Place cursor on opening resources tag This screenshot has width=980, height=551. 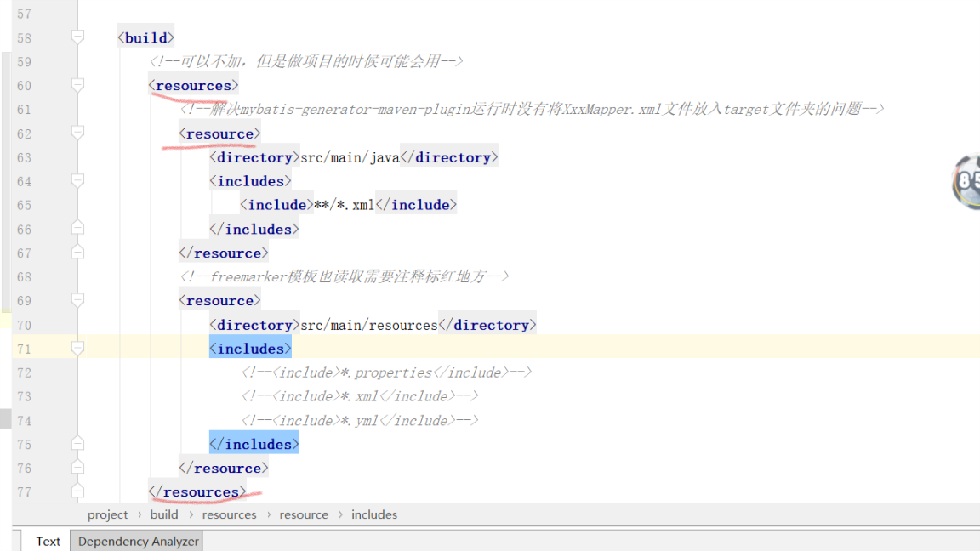coord(193,86)
